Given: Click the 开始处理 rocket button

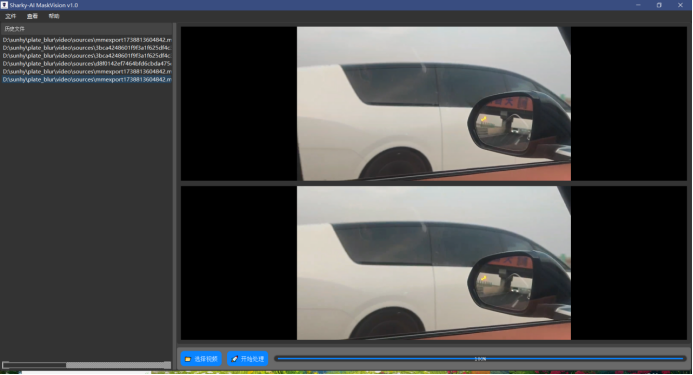Looking at the screenshot, I should (x=248, y=359).
